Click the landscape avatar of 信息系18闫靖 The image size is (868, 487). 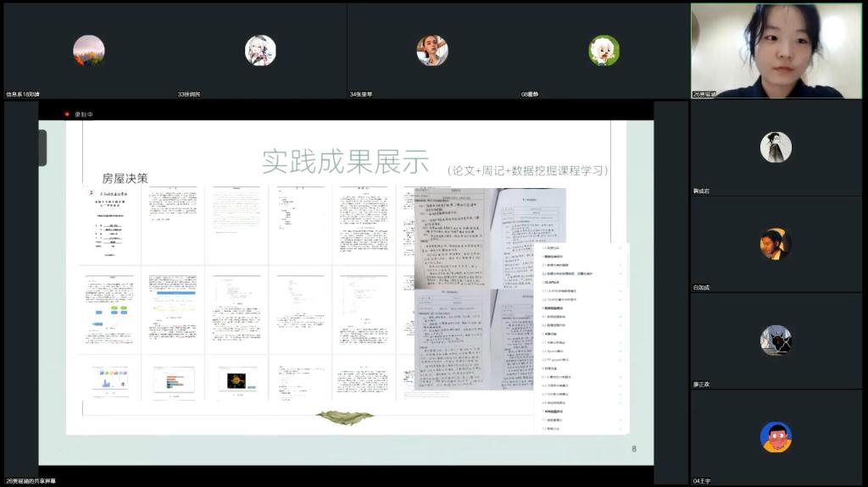pyautogui.click(x=88, y=50)
